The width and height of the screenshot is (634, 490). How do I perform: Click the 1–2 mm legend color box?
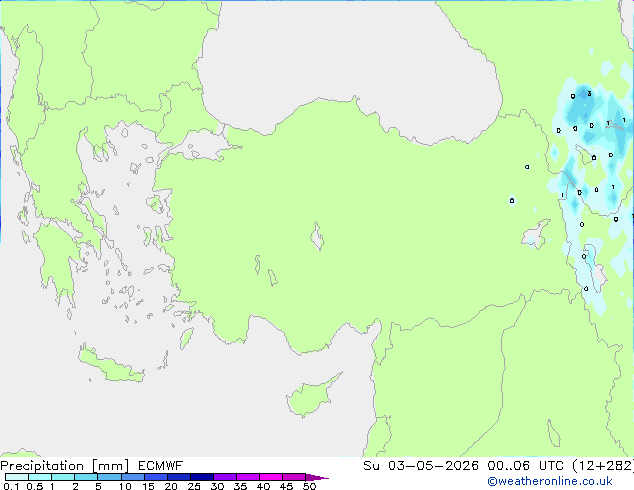[x=63, y=477]
